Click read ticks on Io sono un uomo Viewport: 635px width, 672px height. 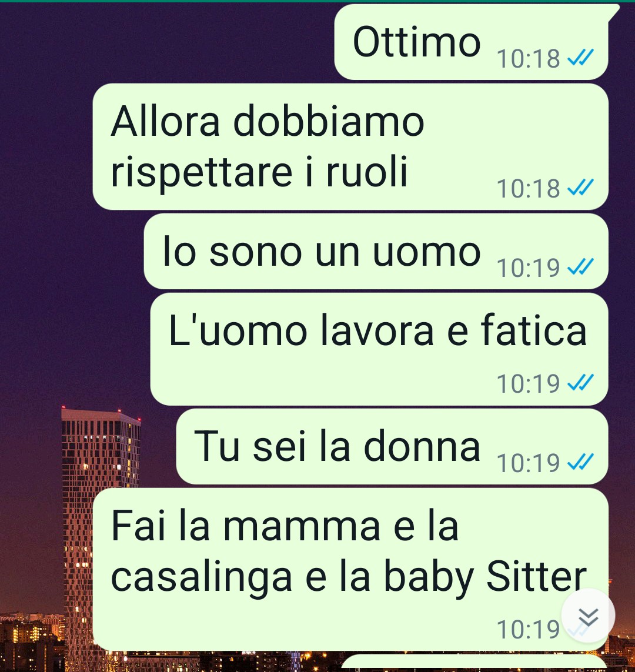point(580,266)
